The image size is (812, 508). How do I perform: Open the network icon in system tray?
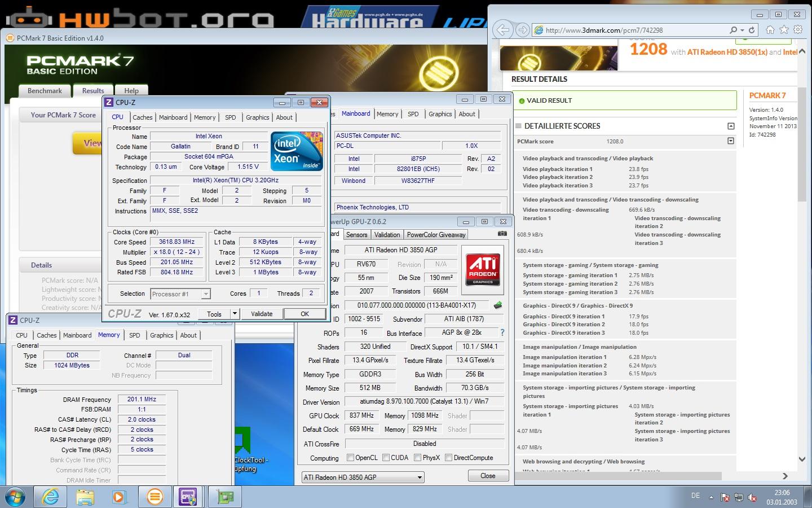pos(739,498)
